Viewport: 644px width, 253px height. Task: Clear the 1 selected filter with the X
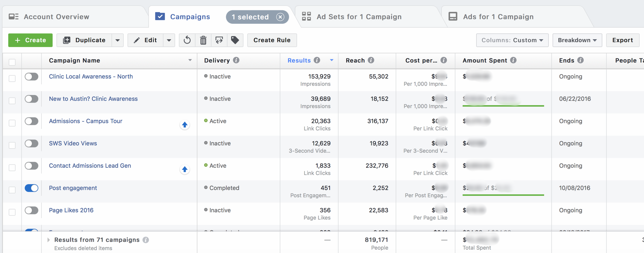click(x=280, y=17)
